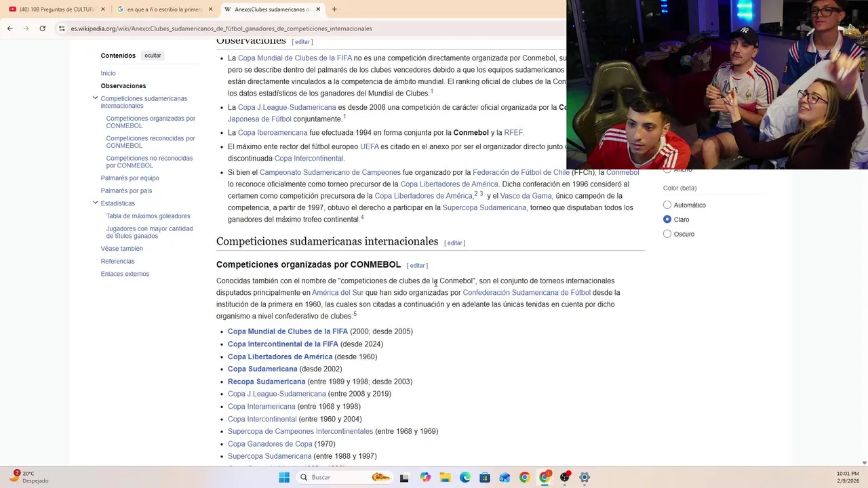
Task: Open Competiciones no reconocidas por CONMEBOL in contents
Action: click(x=149, y=161)
